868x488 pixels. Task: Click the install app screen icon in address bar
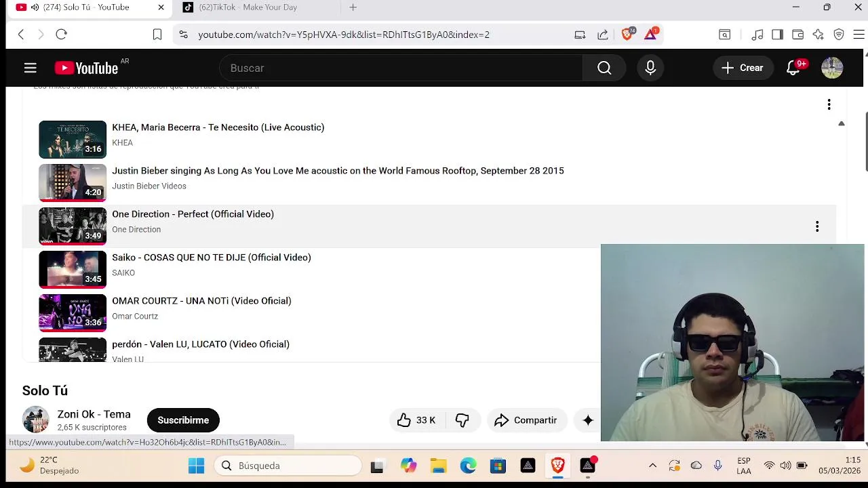[580, 35]
